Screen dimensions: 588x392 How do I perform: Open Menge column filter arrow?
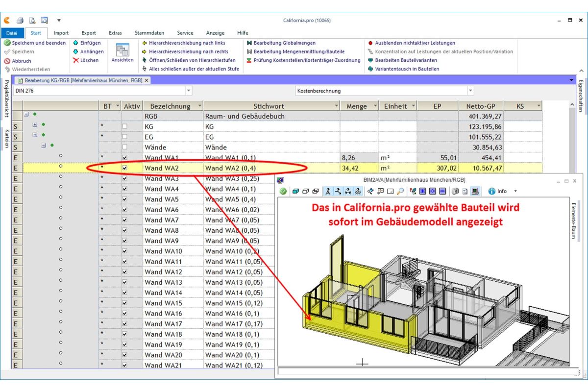[375, 106]
